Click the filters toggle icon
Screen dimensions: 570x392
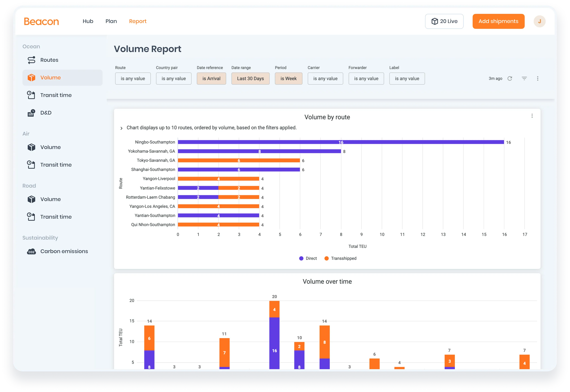524,78
